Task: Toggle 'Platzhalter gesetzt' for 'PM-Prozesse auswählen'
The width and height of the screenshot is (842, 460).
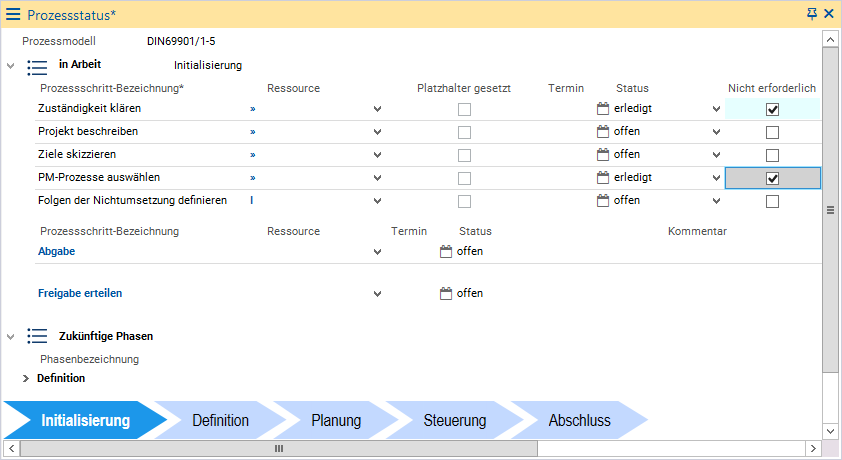Action: coord(464,178)
